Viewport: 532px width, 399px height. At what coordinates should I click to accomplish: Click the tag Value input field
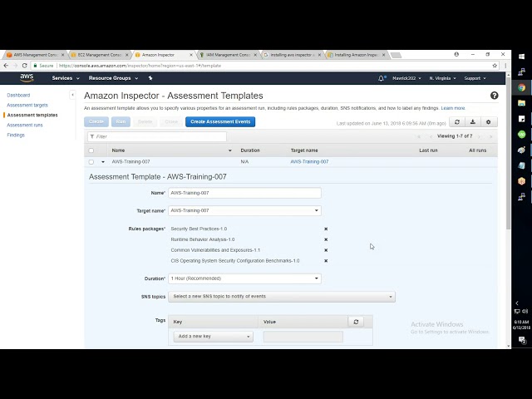coord(303,337)
